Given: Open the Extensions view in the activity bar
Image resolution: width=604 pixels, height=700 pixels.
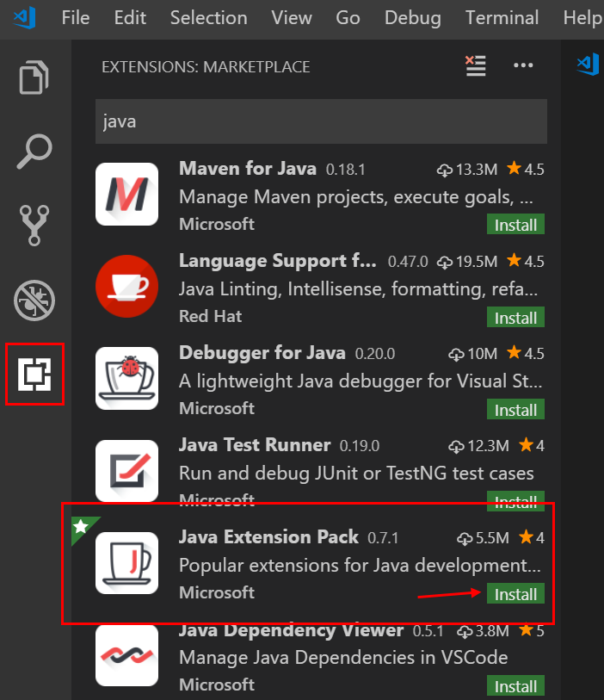Looking at the screenshot, I should point(34,374).
